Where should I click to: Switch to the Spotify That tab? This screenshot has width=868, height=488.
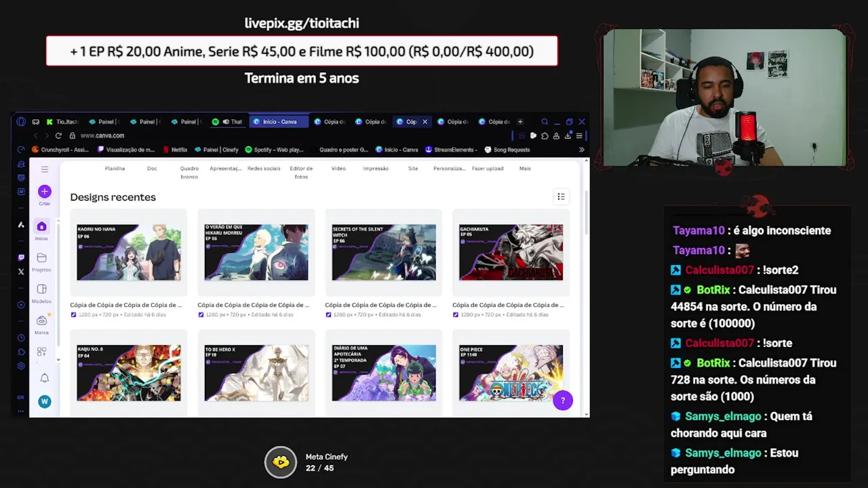tap(227, 122)
